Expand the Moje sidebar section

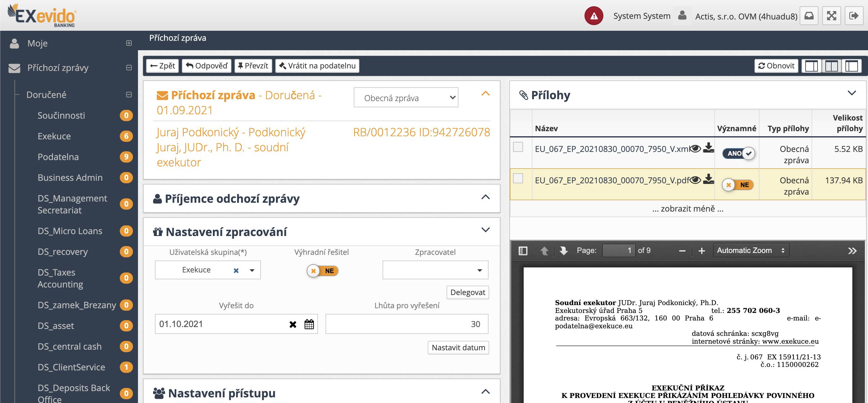pos(129,43)
